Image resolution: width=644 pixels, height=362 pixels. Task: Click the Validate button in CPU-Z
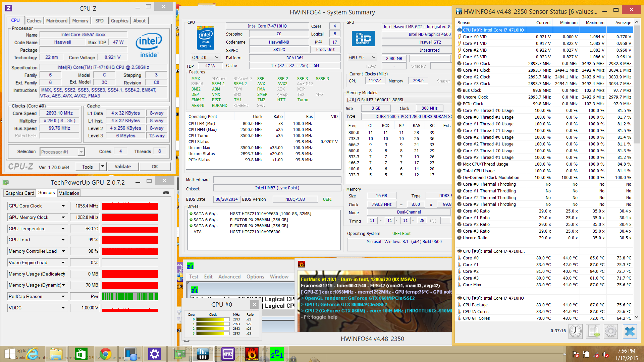[123, 167]
